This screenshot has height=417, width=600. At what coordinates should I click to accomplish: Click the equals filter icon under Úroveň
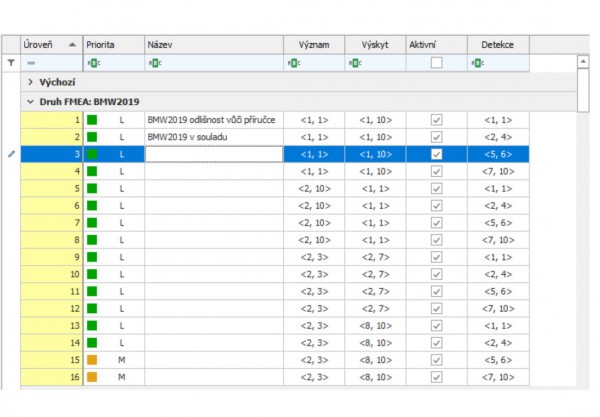pyautogui.click(x=31, y=63)
